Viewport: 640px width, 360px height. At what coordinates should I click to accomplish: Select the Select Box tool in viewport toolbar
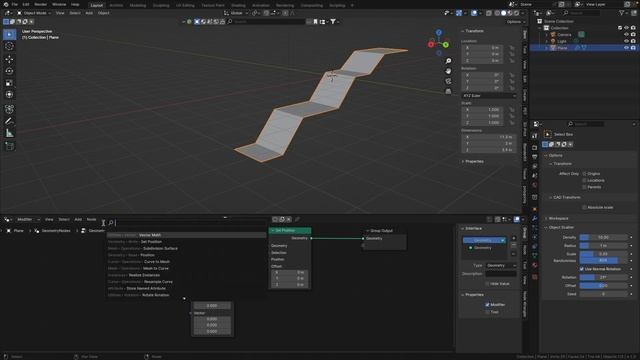9,35
